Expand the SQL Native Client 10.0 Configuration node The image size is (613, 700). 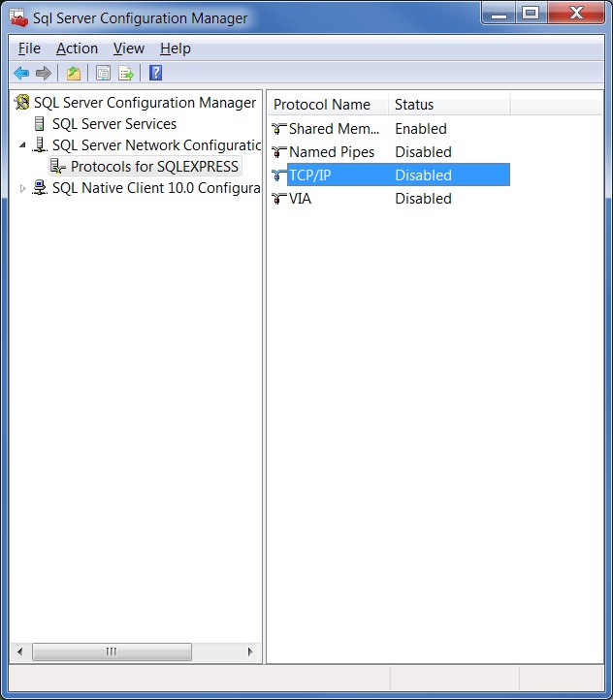22,188
